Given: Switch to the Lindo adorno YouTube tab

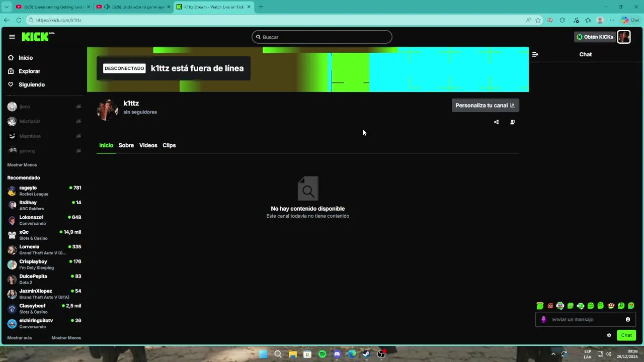Looking at the screenshot, I should [133, 7].
